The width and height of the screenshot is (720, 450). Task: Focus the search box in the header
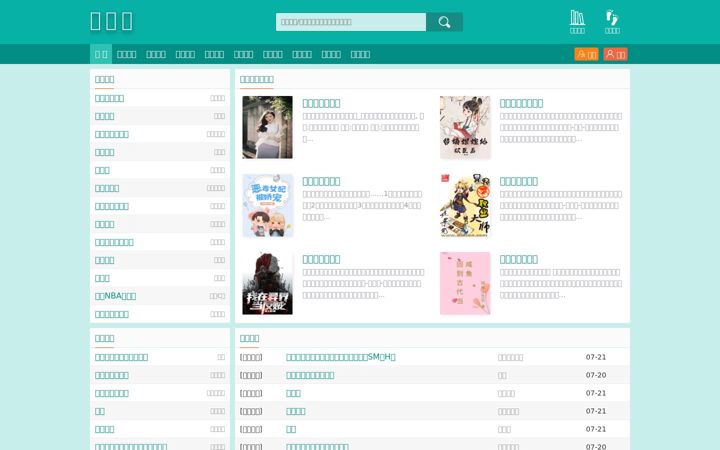pos(351,22)
